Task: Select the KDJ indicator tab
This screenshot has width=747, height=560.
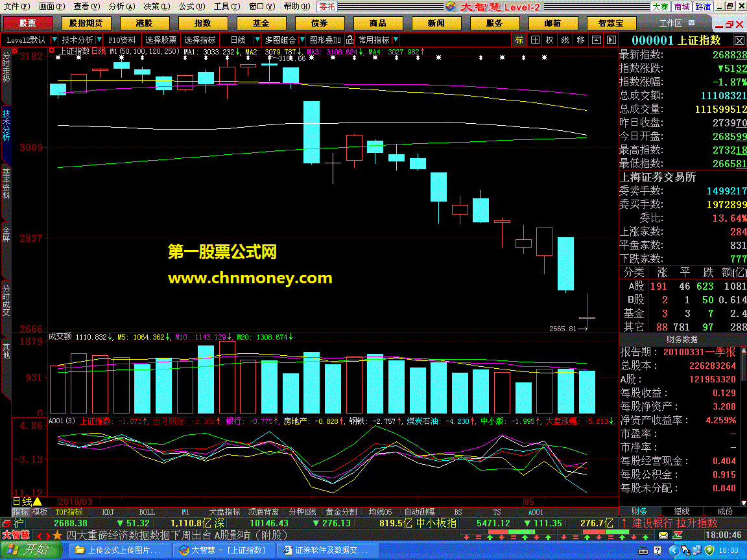Action: [108, 512]
